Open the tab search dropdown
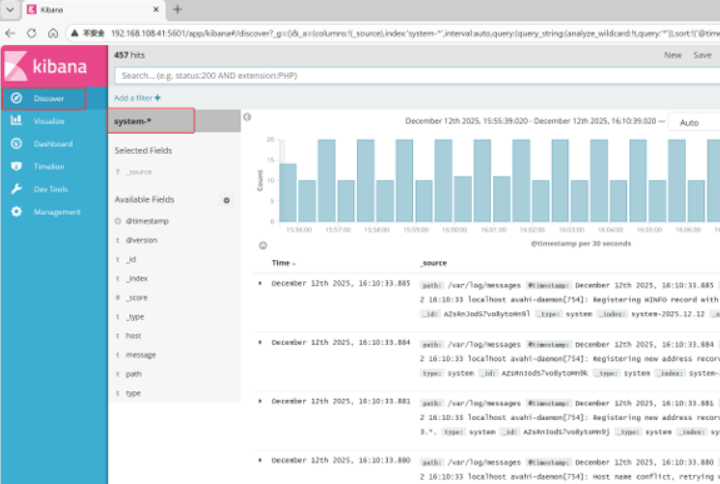This screenshot has height=484, width=720. 10,9
